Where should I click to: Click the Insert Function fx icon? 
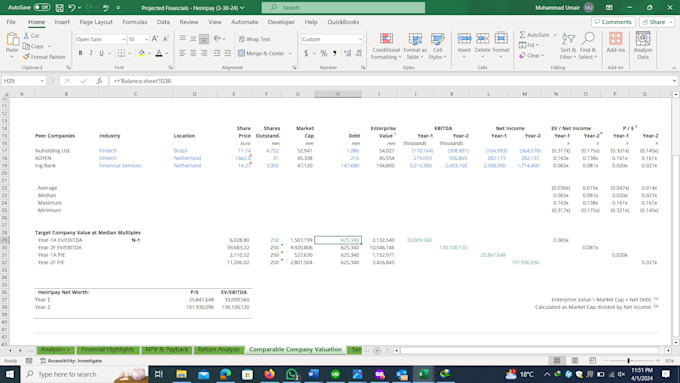pos(99,81)
